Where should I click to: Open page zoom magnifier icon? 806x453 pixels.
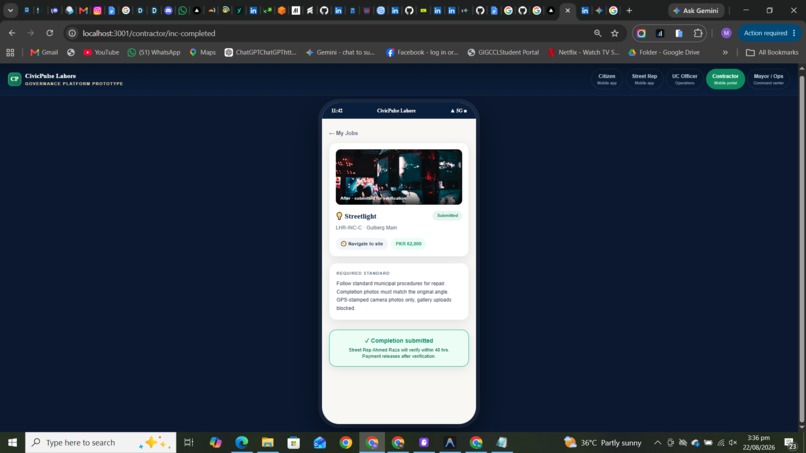coord(597,33)
